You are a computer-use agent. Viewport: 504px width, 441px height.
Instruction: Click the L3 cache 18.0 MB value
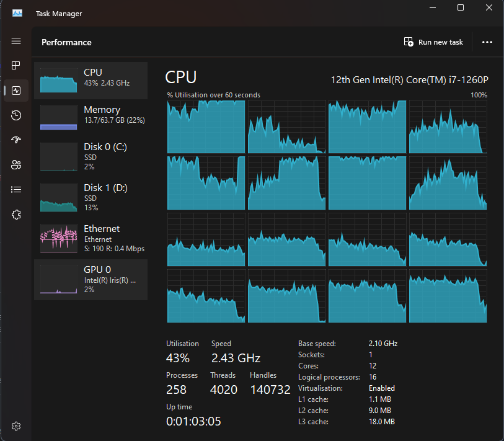pyautogui.click(x=381, y=422)
